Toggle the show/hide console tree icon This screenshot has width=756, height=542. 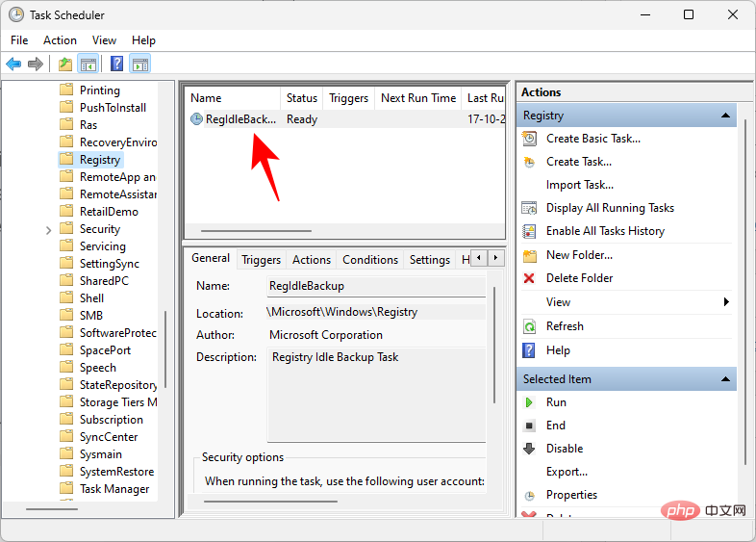(88, 64)
